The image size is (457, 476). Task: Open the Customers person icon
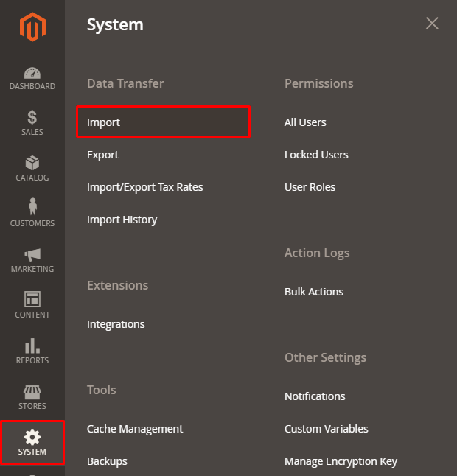point(32,208)
